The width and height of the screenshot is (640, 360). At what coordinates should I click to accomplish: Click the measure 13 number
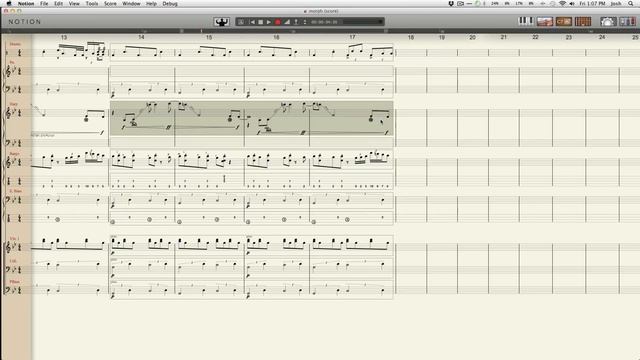coord(64,37)
